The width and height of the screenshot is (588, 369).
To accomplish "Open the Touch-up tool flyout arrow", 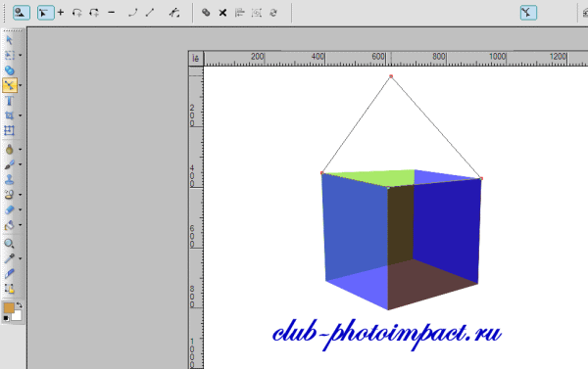I will point(21,195).
